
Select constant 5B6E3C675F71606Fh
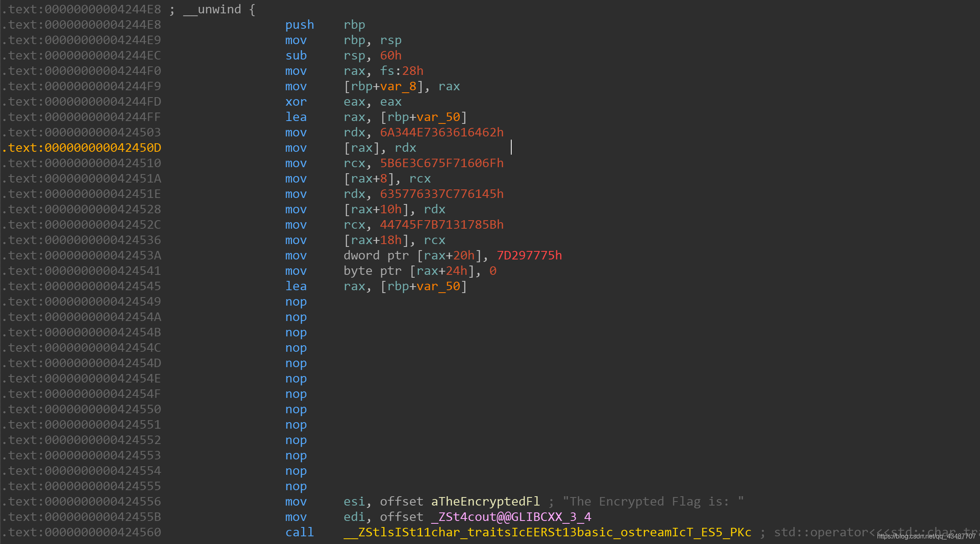[442, 163]
